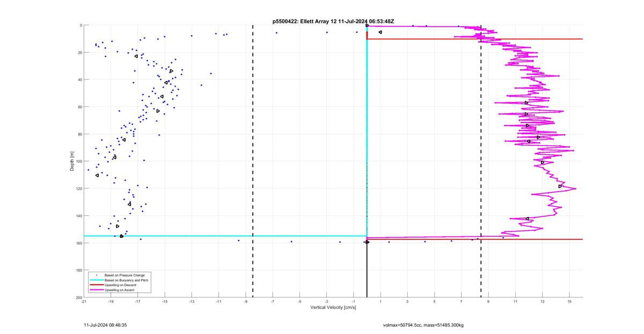This screenshot has width=644, height=334.
Task: Select the 'Depth [m]' y-axis label
Action: pos(71,161)
